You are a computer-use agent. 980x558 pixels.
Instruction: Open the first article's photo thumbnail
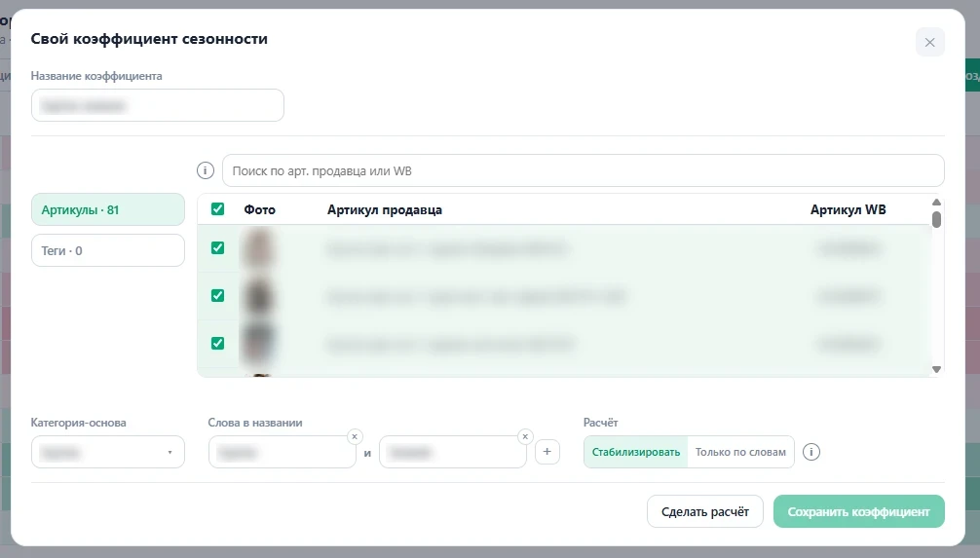(x=258, y=248)
